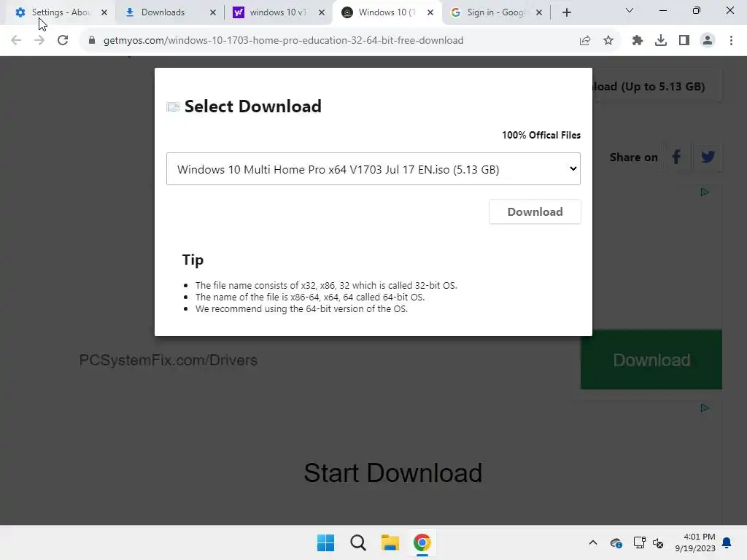Open Chrome extensions puzzle icon

638,41
